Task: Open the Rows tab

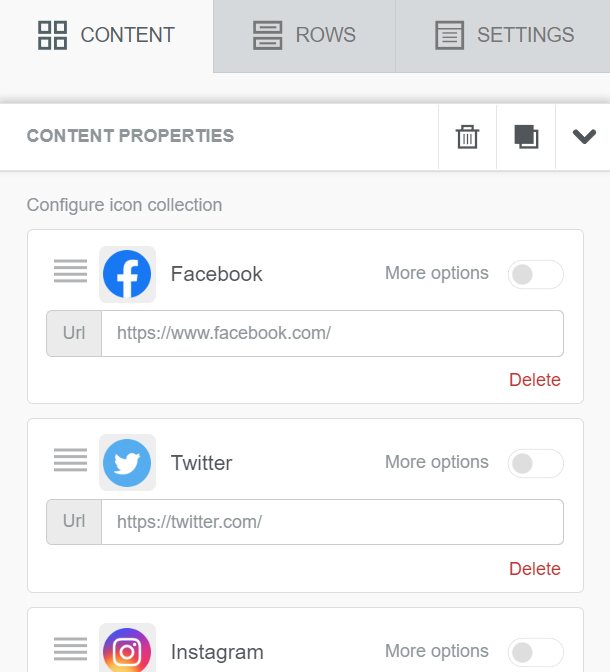Action: 304,36
